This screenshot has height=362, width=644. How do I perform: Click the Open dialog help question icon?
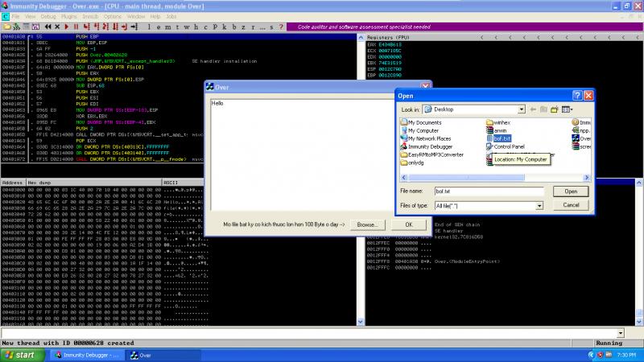(577, 96)
